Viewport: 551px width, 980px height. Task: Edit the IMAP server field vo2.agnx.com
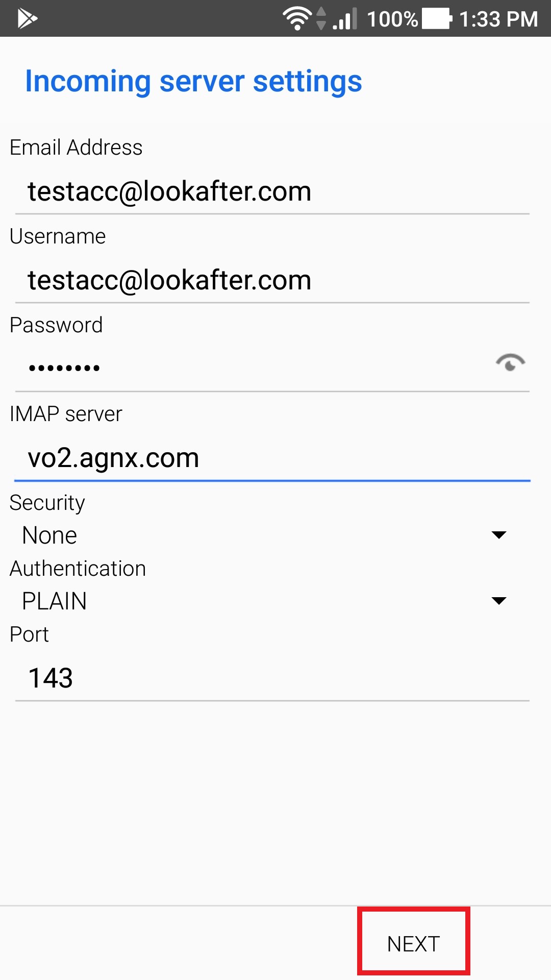point(271,458)
